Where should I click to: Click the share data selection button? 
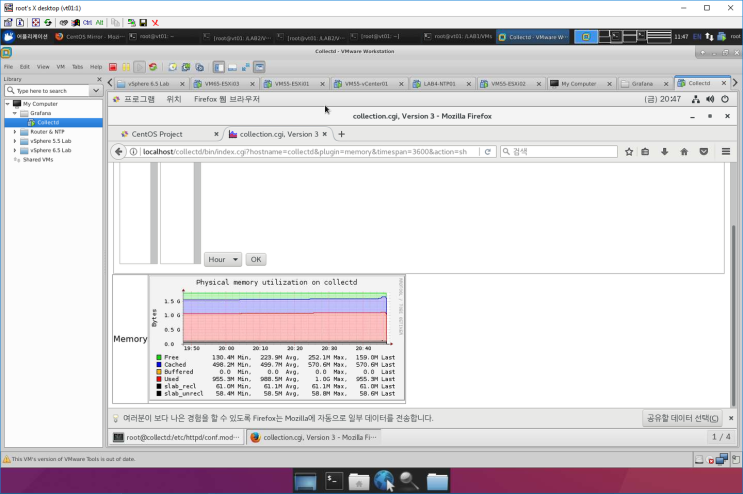click(x=682, y=417)
